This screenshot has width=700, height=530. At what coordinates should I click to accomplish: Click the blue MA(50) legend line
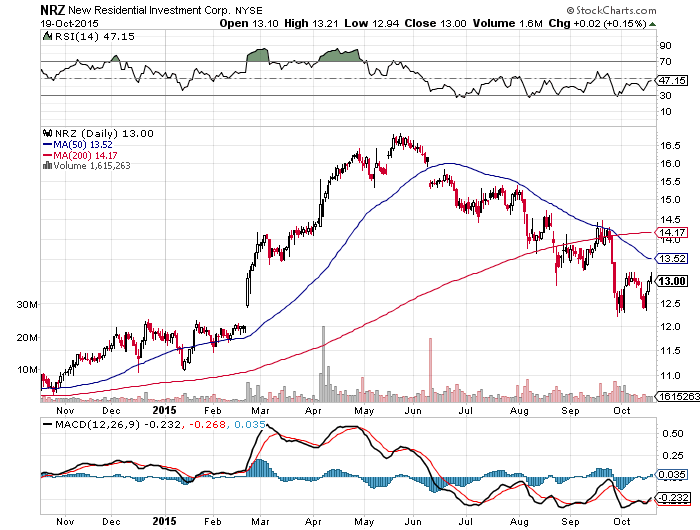[47, 145]
